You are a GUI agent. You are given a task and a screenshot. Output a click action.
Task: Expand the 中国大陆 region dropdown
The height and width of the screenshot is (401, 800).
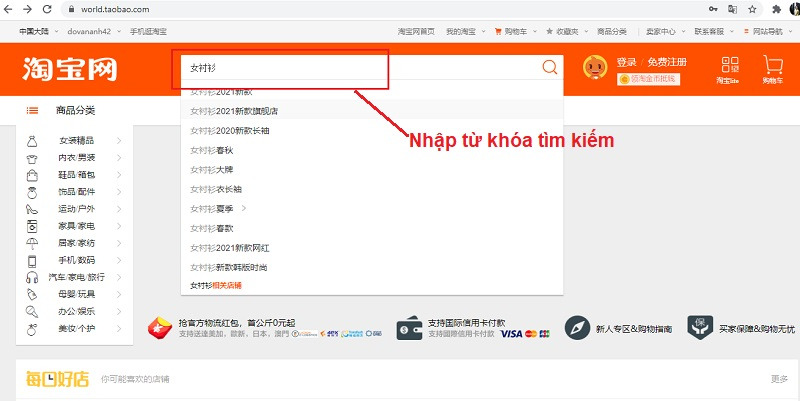[x=42, y=32]
